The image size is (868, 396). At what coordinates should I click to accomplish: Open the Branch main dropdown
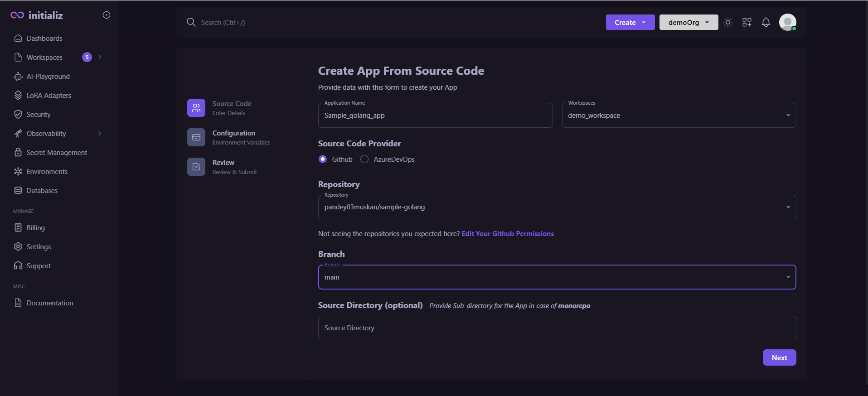coord(557,277)
